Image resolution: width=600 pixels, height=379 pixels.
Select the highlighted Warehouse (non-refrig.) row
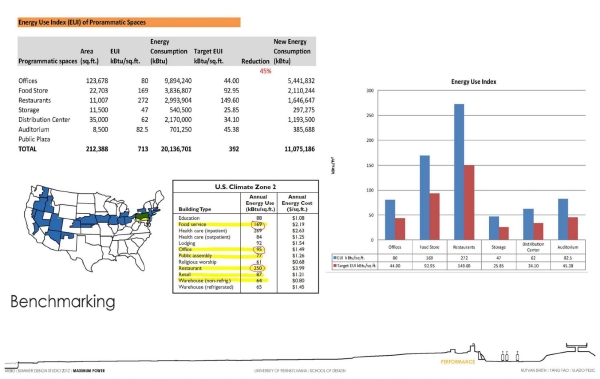pyautogui.click(x=223, y=281)
